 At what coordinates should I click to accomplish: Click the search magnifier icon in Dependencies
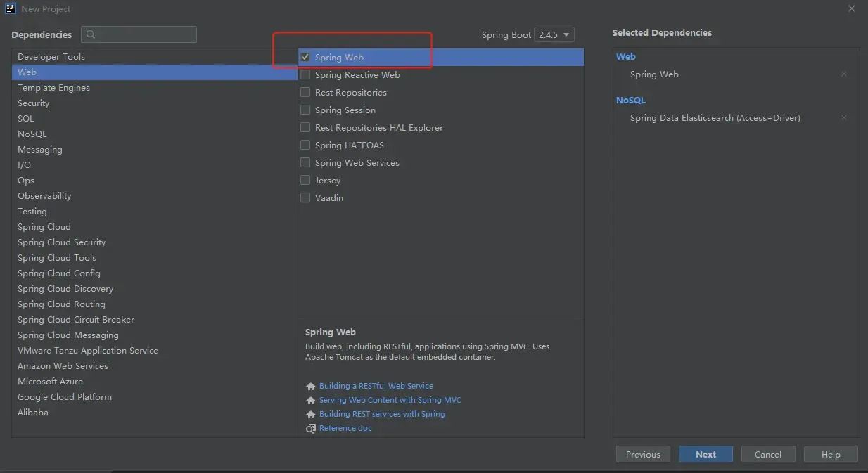pyautogui.click(x=91, y=34)
